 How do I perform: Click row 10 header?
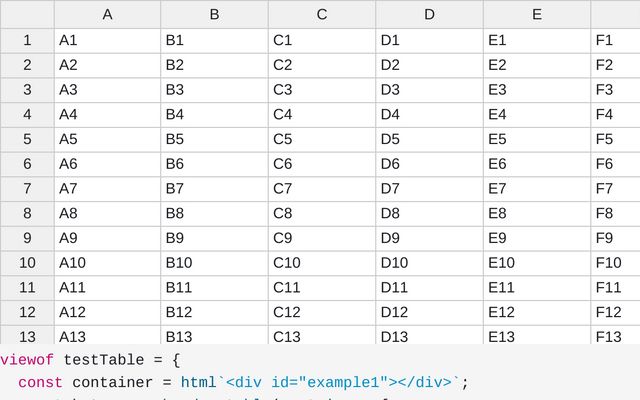click(x=27, y=263)
